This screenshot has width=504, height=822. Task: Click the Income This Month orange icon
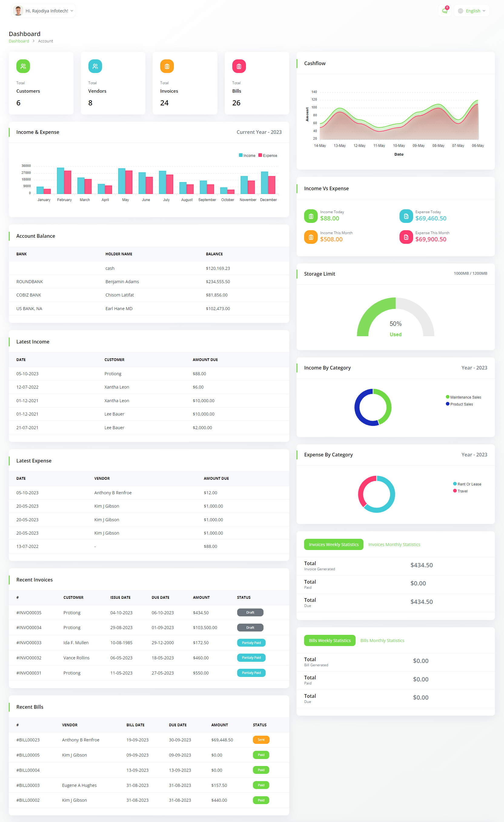[310, 237]
